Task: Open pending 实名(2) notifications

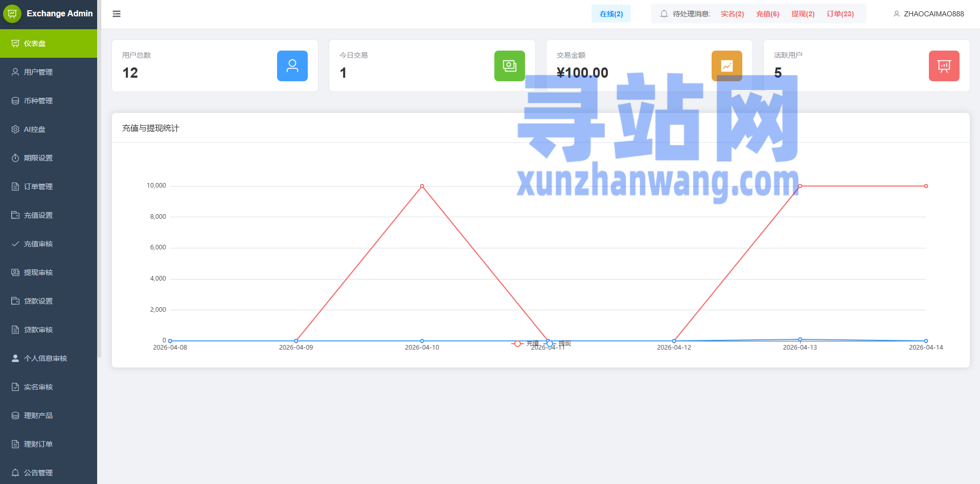Action: (732, 14)
